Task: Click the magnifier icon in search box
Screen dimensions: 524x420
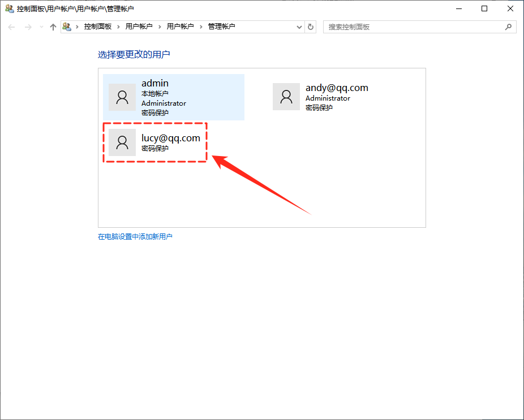Action: pyautogui.click(x=508, y=27)
